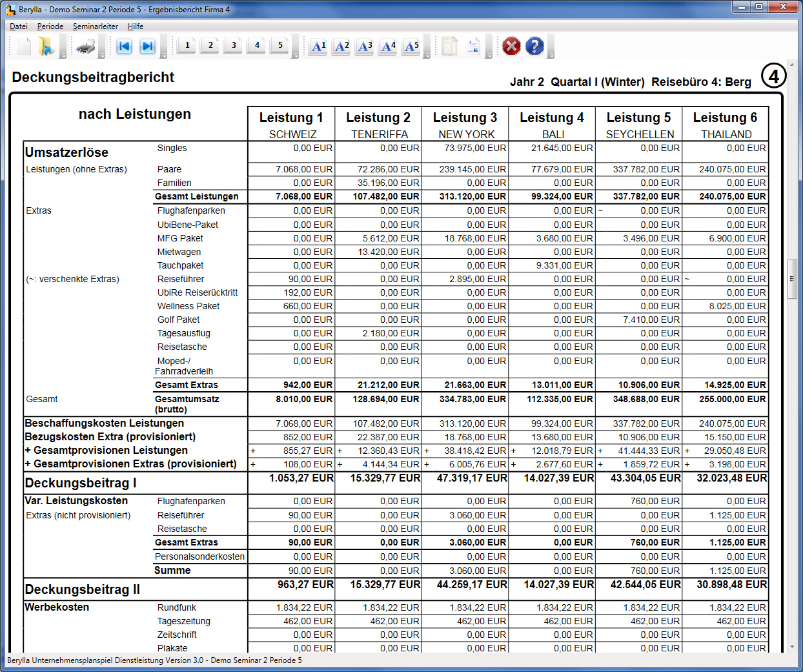Click the 'Leistung 4' column header

(552, 117)
